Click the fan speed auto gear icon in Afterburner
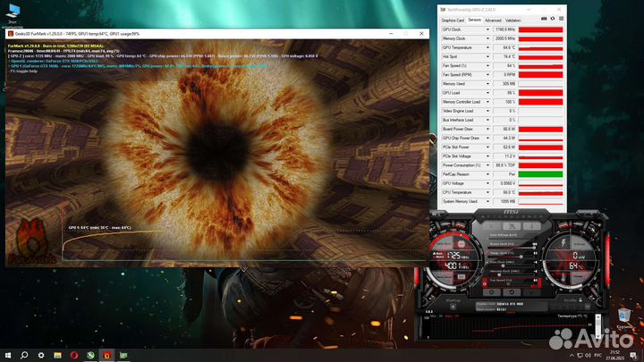 pyautogui.click(x=485, y=282)
